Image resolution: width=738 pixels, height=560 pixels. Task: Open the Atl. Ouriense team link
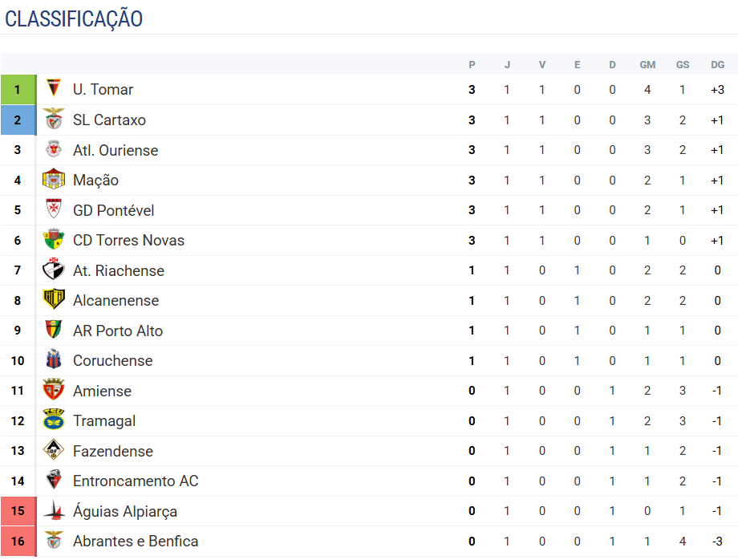[x=116, y=150]
